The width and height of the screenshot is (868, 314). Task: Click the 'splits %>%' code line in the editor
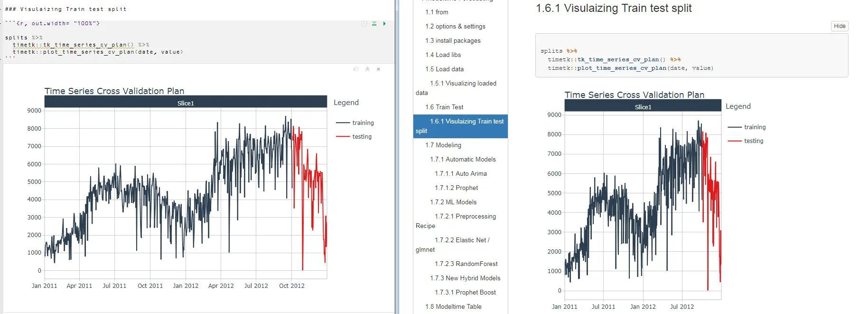pos(24,38)
